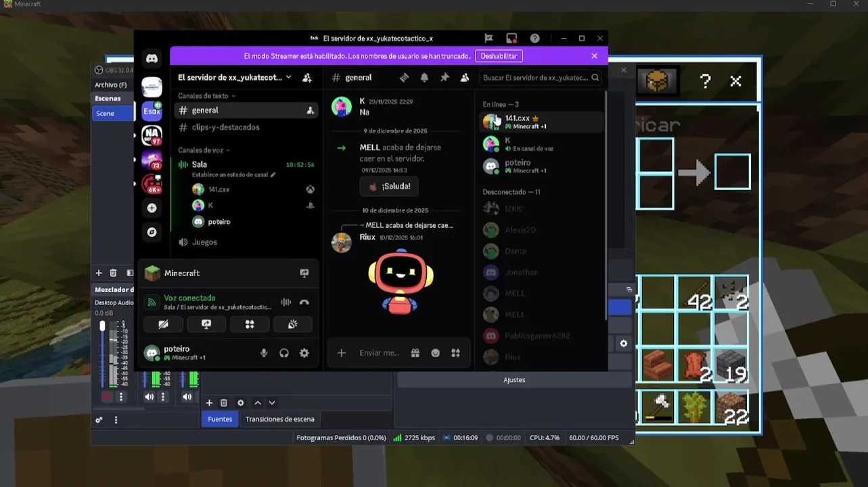Viewport: 868px width, 487px height.
Task: Share your screen button in voice panel
Action: pyautogui.click(x=206, y=325)
